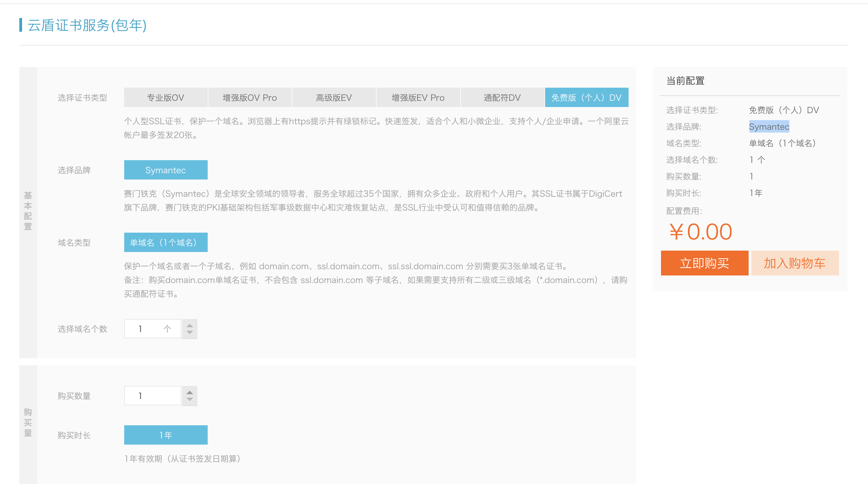The width and height of the screenshot is (868, 495).
Task: Click the 立即购买 button
Action: [704, 263]
